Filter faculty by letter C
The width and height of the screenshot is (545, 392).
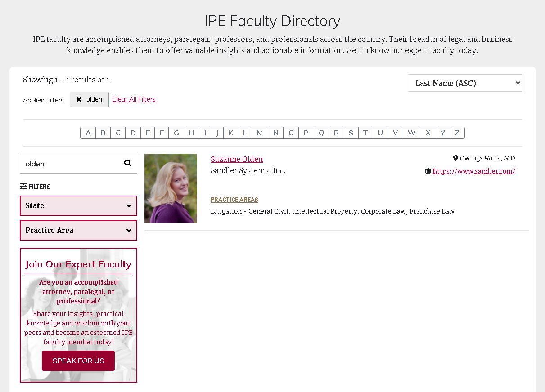pos(118,133)
